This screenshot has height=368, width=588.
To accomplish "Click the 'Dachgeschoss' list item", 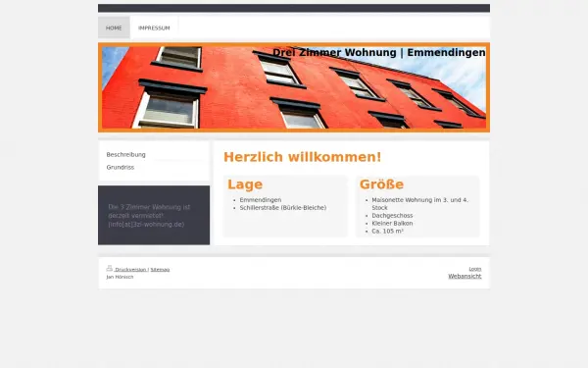I will coord(392,216).
